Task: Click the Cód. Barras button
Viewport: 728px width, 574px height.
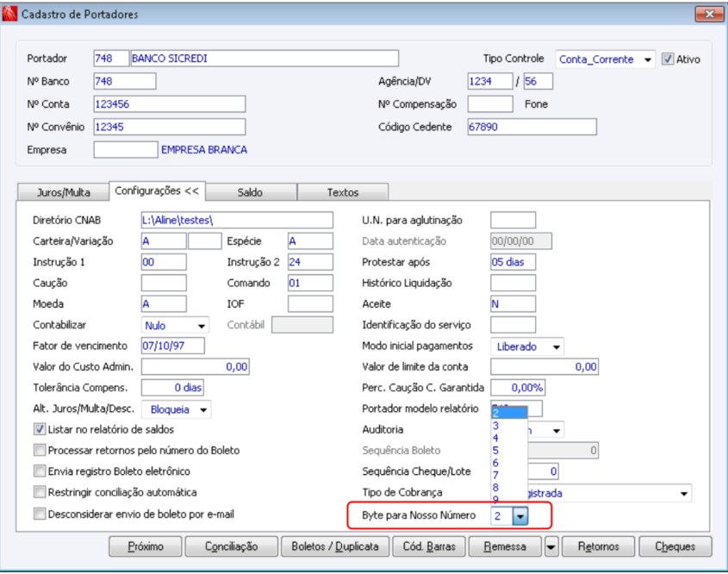Action: 429,546
